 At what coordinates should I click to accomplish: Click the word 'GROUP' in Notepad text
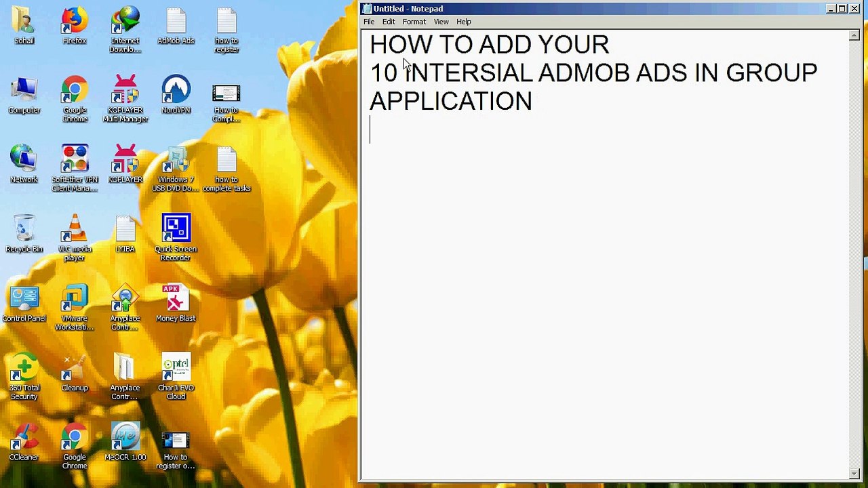pyautogui.click(x=772, y=73)
